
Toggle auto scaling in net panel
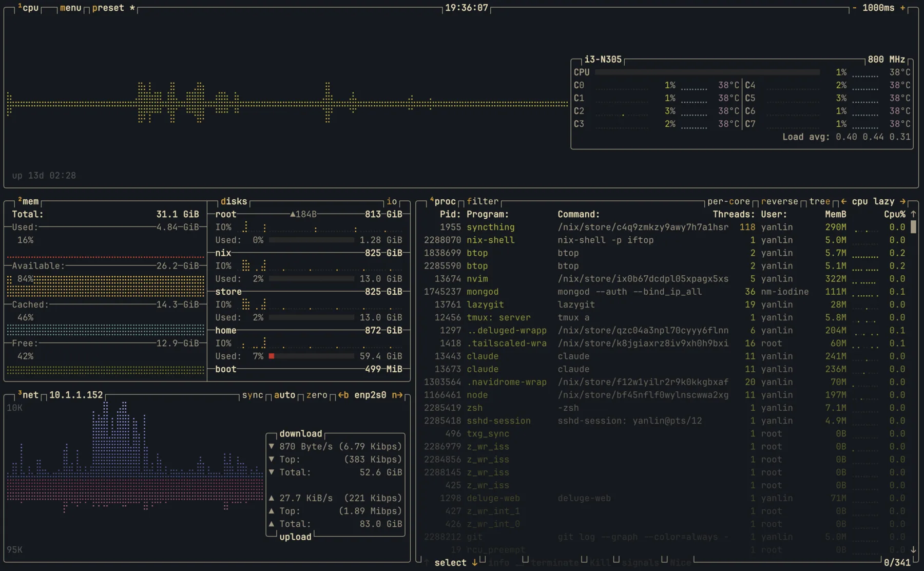pyautogui.click(x=284, y=395)
